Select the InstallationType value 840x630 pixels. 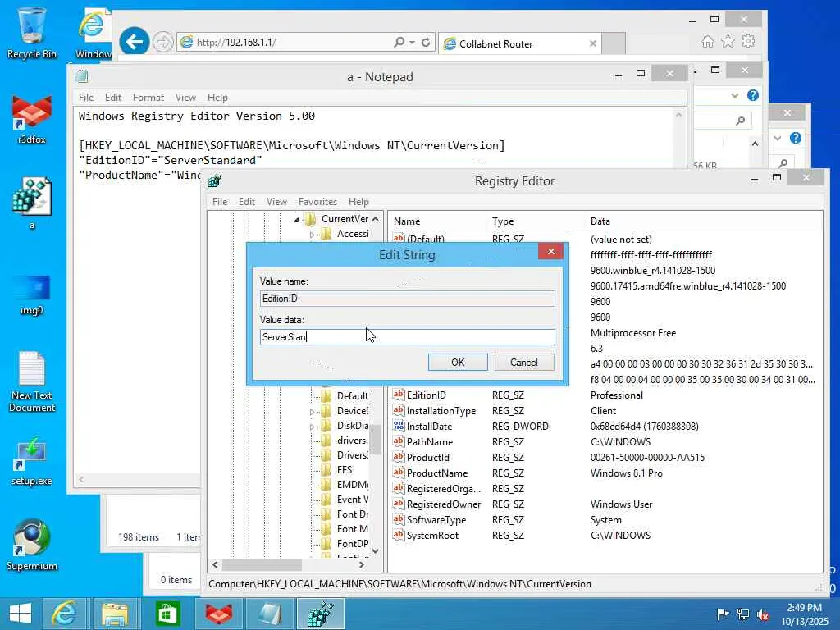click(441, 411)
